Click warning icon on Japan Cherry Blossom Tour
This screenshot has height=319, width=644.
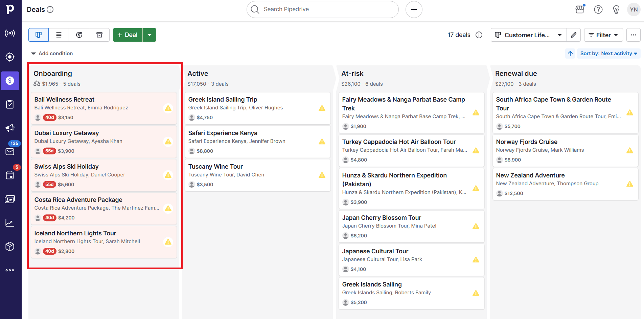pos(476,226)
